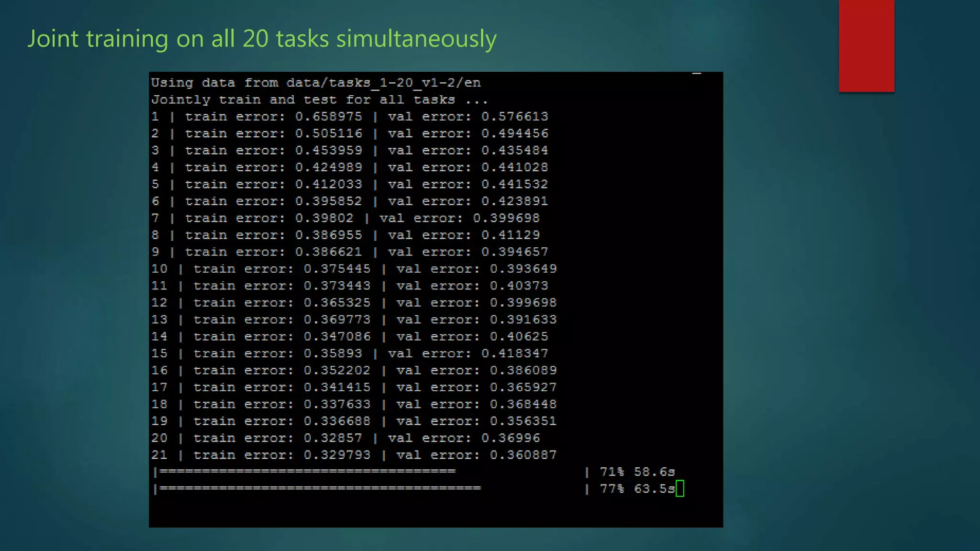The width and height of the screenshot is (980, 551).
Task: Select epoch 15 row with val error 0.418347
Action: point(350,353)
